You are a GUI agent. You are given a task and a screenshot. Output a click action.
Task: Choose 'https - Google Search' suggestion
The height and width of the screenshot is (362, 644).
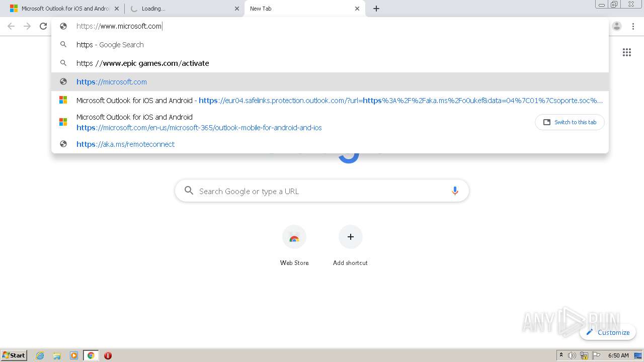pyautogui.click(x=330, y=45)
